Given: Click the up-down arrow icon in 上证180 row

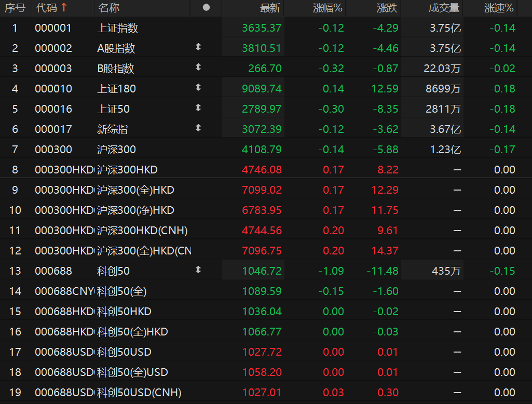Looking at the screenshot, I should coord(198,88).
